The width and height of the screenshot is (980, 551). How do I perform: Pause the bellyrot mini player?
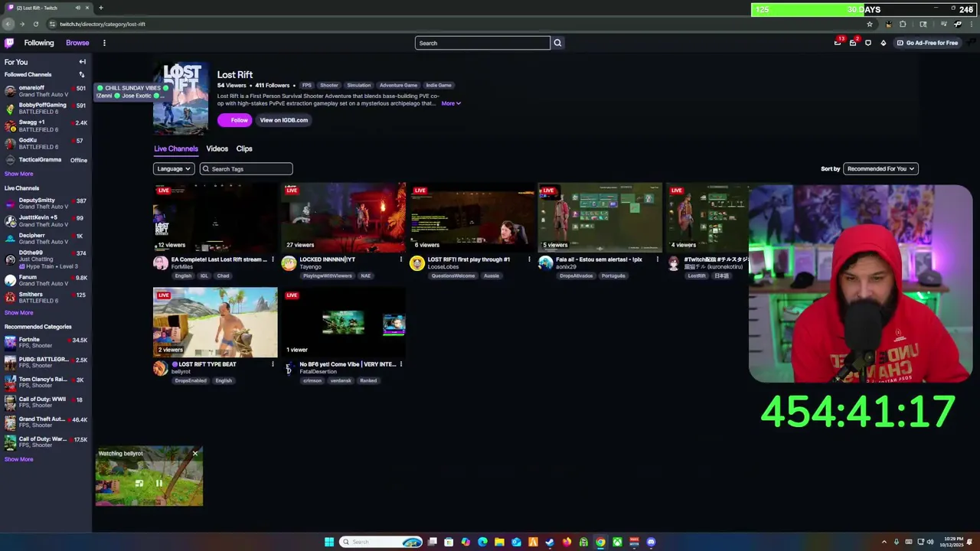[158, 483]
